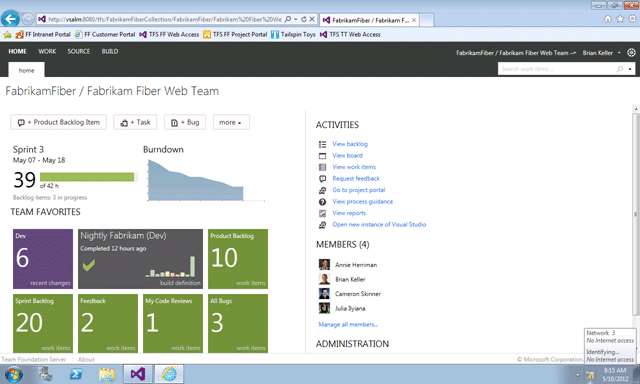Click Annie Herriman's avatar picture
Image resolution: width=640 pixels, height=384 pixels.
tap(324, 264)
